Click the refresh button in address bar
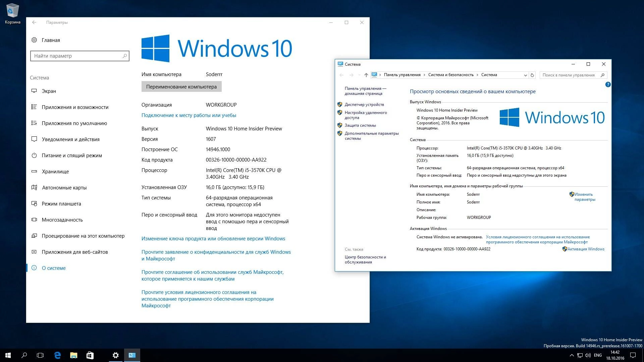Screen dimensions: 644x362 coord(532,75)
